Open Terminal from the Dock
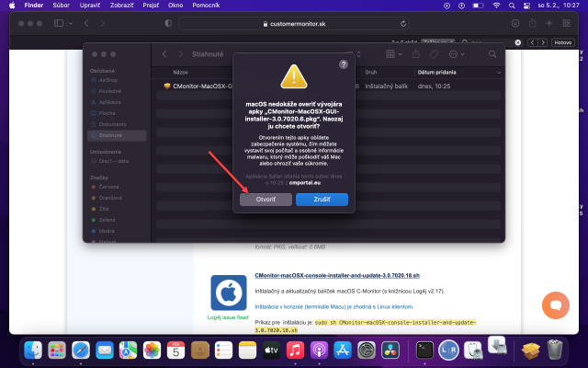The image size is (588, 368). coord(424,351)
